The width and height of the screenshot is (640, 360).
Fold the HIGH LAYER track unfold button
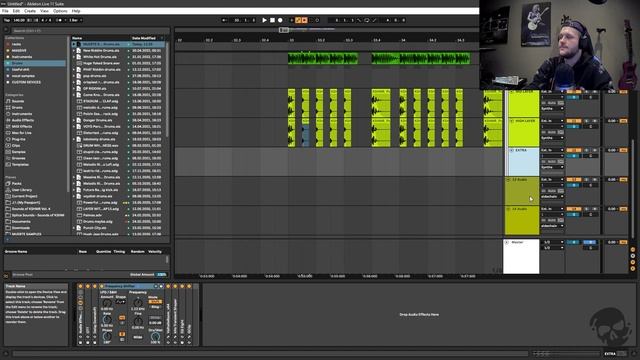click(x=511, y=121)
